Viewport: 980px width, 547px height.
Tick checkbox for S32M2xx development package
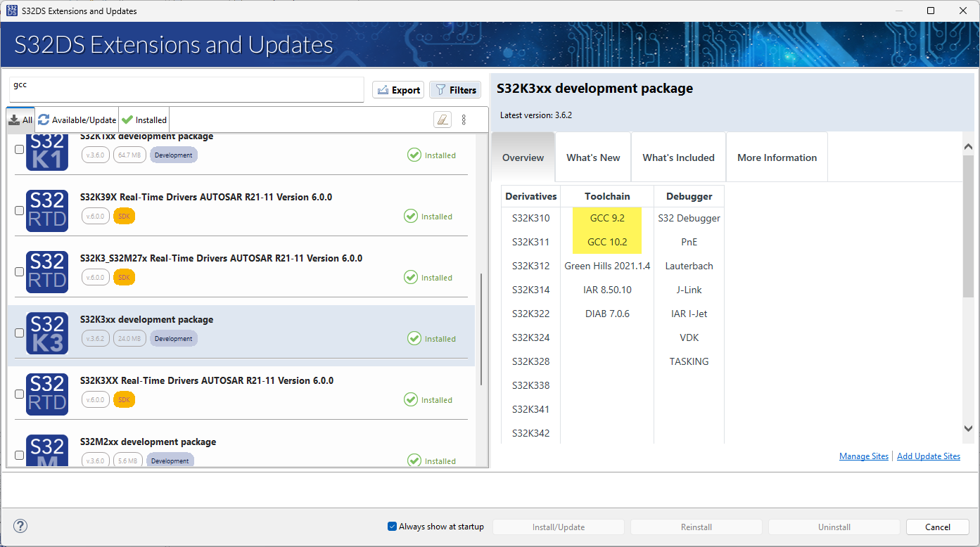(19, 455)
